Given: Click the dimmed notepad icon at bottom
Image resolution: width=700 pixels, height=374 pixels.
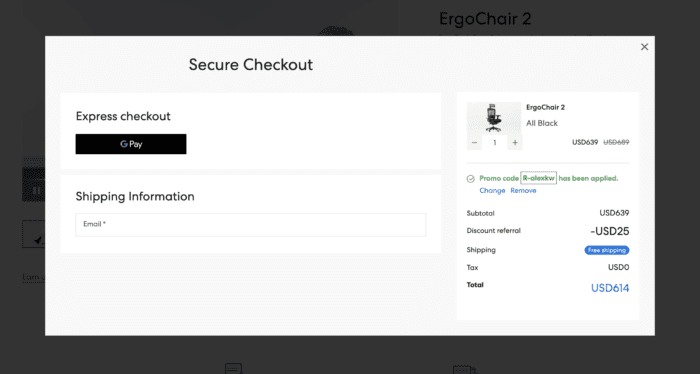Looking at the screenshot, I should point(464,370).
